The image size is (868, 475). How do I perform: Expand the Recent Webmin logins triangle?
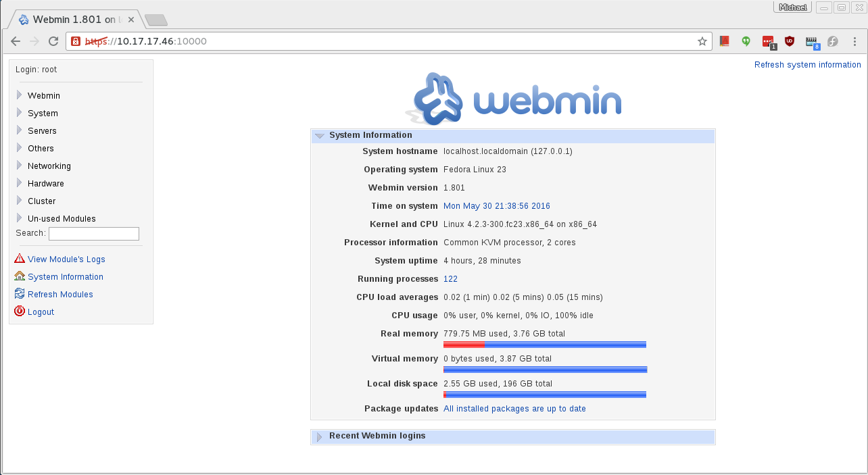(x=319, y=436)
